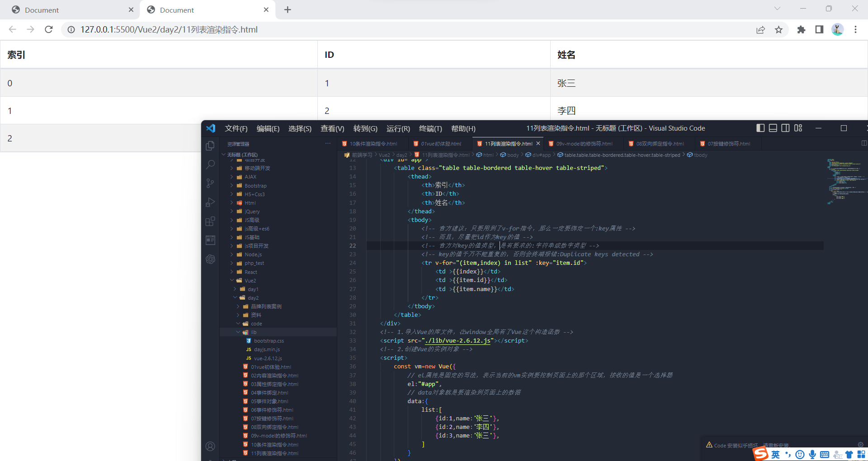Viewport: 868px width, 461px height.
Task: Open the Accounts icon in VS Code
Action: (x=210, y=446)
